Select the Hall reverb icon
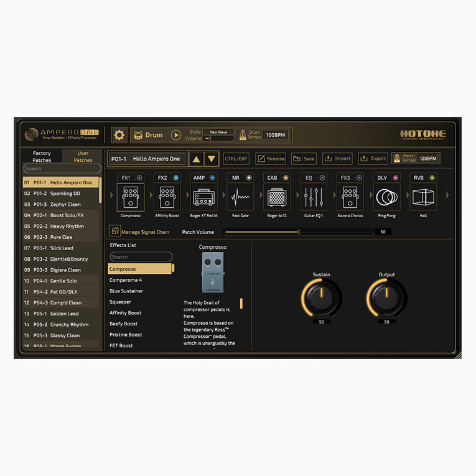The image size is (476, 476). tap(423, 198)
